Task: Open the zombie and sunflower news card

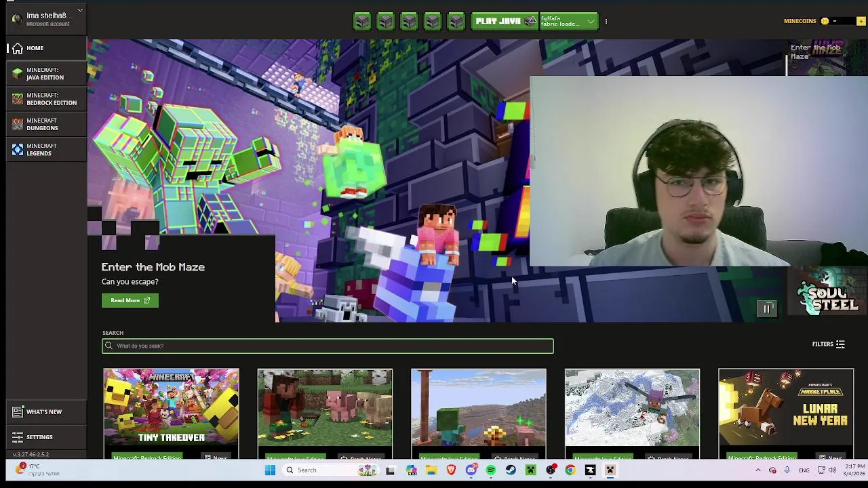Action: tap(479, 413)
